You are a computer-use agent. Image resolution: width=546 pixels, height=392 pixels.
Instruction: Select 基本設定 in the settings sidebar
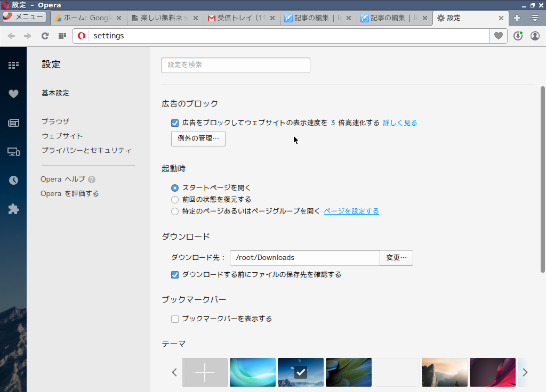(55, 93)
